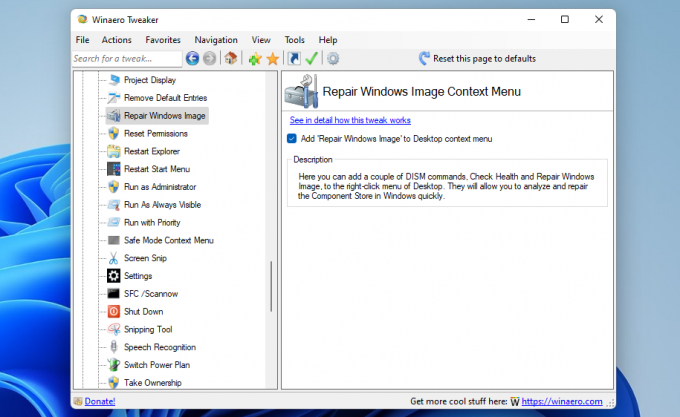Click the green-plus Add to Favorites star
This screenshot has width=680, height=417.
(x=255, y=59)
